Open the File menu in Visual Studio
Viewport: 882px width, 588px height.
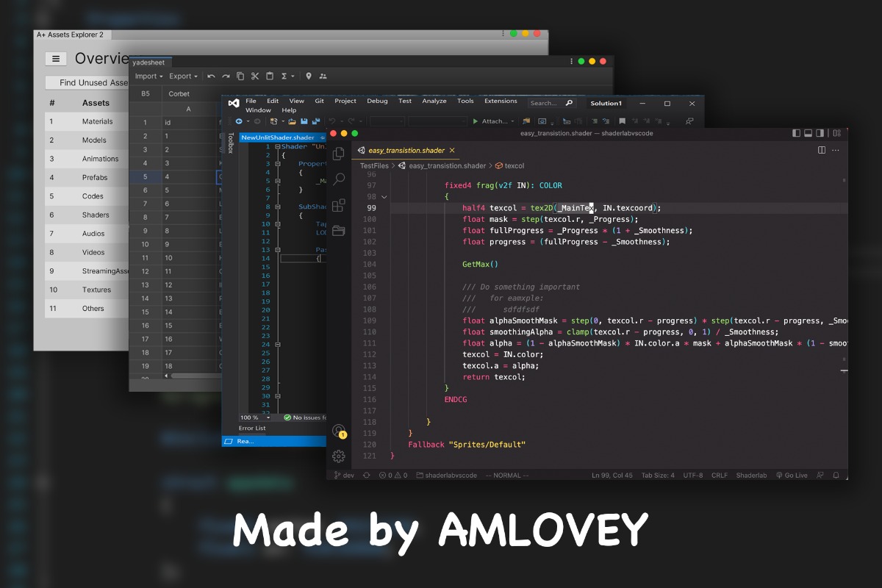pyautogui.click(x=251, y=101)
